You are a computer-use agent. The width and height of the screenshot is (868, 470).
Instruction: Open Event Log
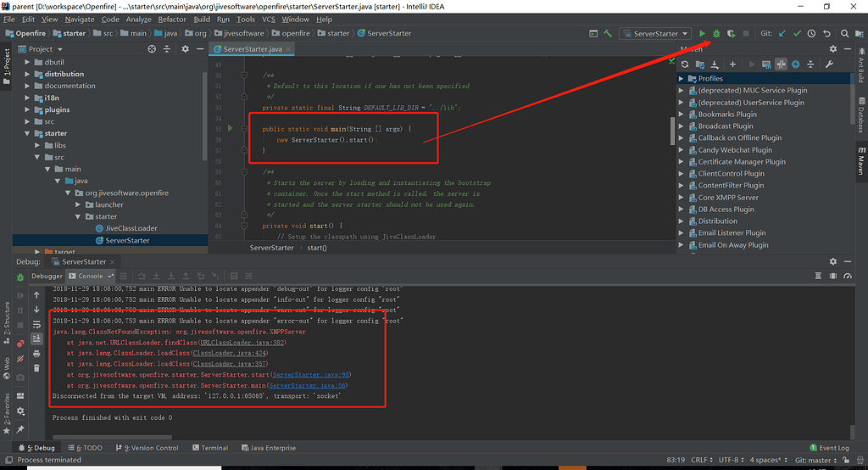click(829, 448)
